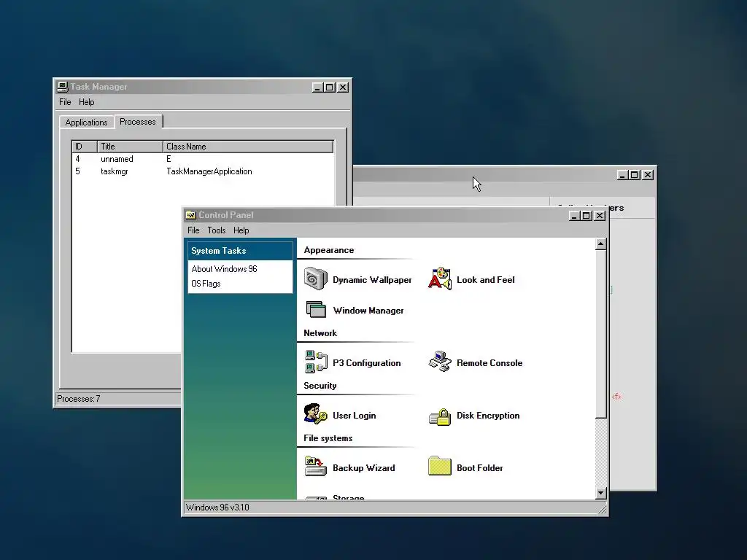Viewport: 747px width, 560px height.
Task: Minimize the Task Manager window
Action: [318, 87]
